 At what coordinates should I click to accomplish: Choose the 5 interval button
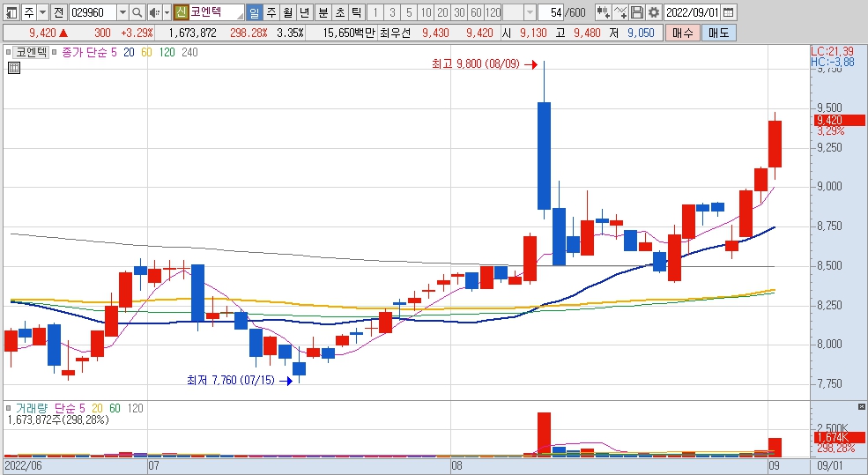409,12
